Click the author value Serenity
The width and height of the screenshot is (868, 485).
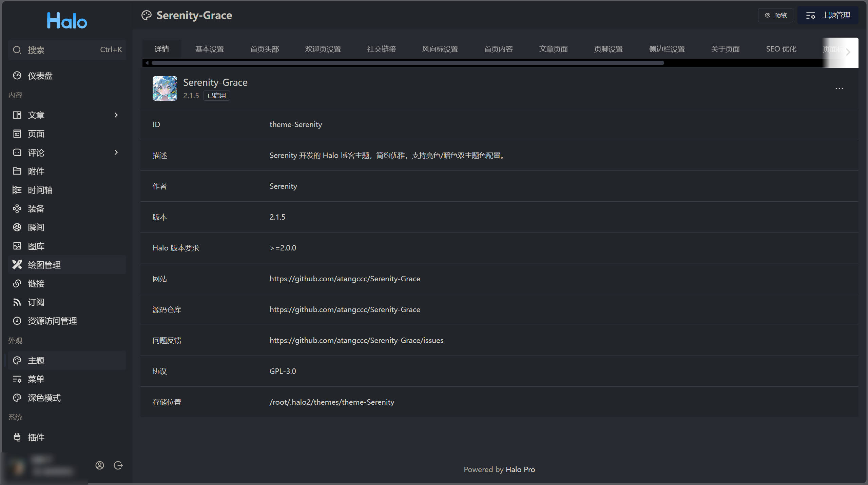(283, 186)
